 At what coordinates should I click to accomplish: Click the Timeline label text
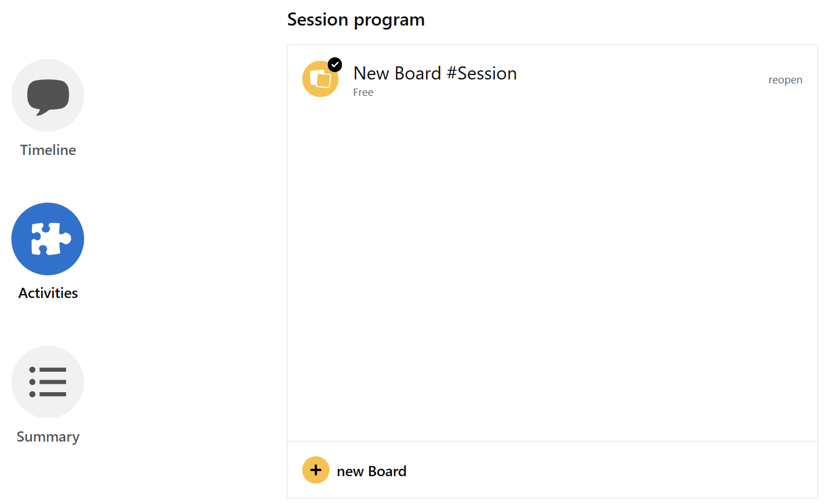click(48, 150)
